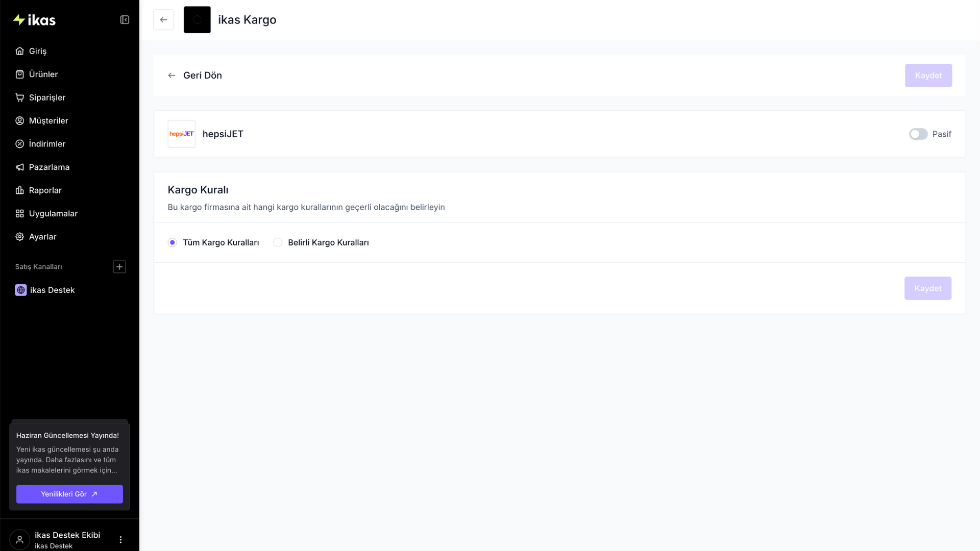Open İndirimler discounts page
The height and width of the screenshot is (551, 980).
46,144
